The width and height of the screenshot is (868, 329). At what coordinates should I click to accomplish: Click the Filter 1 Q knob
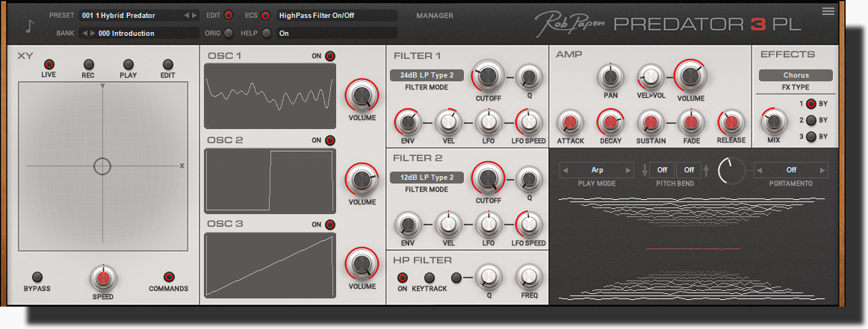[529, 76]
